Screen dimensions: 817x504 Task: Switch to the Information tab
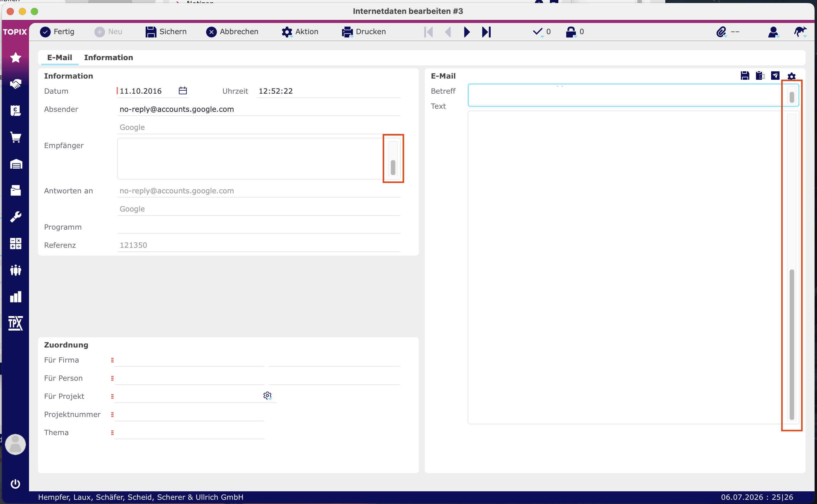[x=108, y=57]
